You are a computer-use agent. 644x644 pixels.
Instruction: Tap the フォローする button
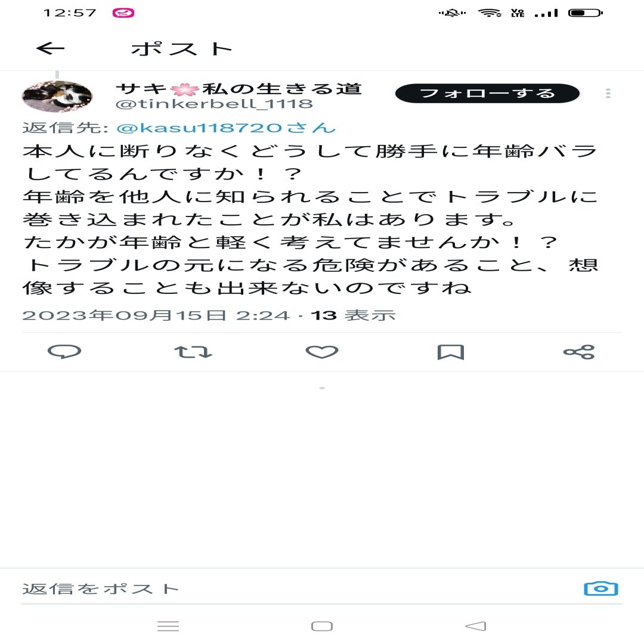[487, 93]
